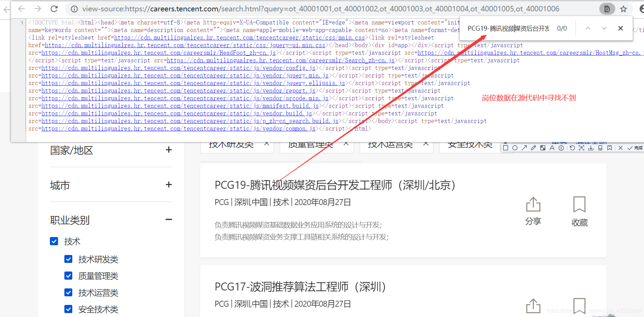644x317 pixels.
Task: Share the PCG17 job posting
Action: 533,306
